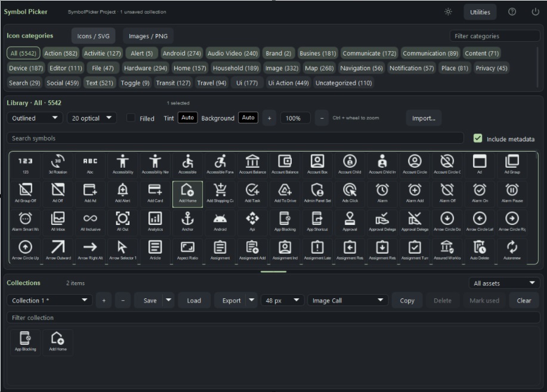
Task: Choose the Analytics chart symbol
Action: pos(155,222)
